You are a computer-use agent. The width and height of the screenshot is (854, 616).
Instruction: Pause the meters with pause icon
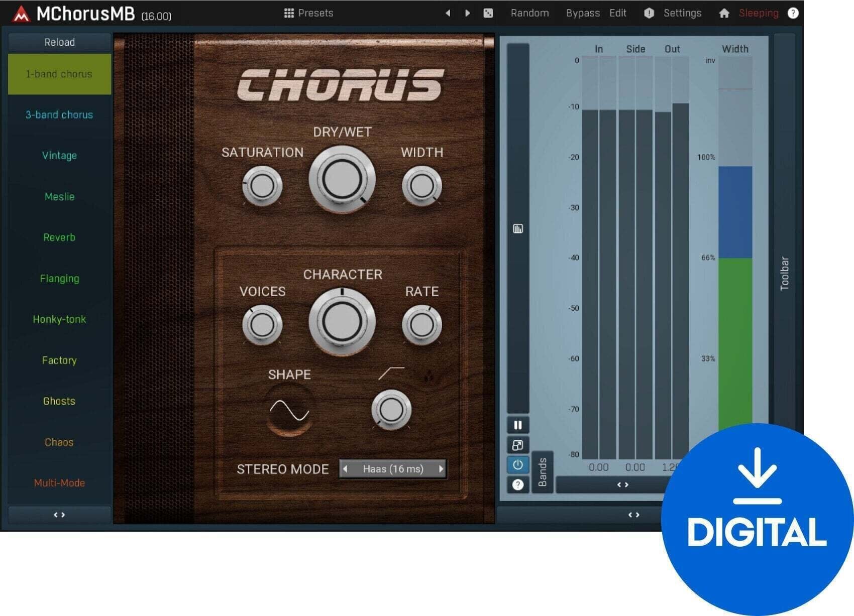[518, 425]
